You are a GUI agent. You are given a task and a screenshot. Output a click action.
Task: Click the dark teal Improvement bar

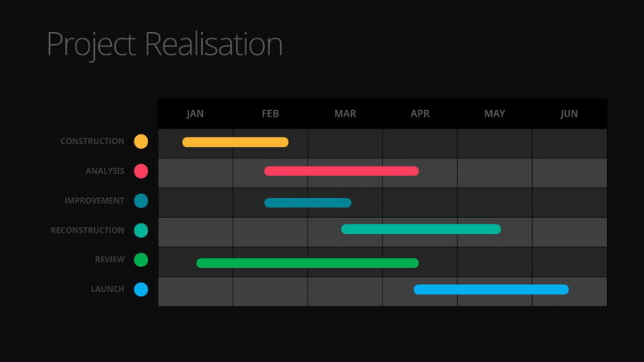[308, 203]
